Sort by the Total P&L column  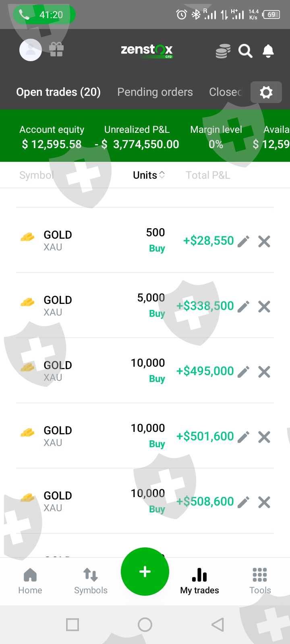pos(208,175)
